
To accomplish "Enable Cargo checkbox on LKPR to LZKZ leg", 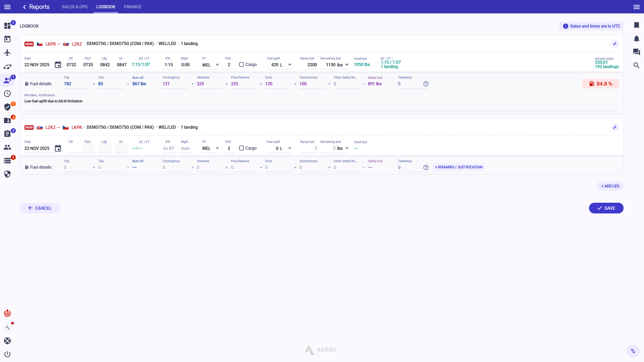I will [x=241, y=65].
